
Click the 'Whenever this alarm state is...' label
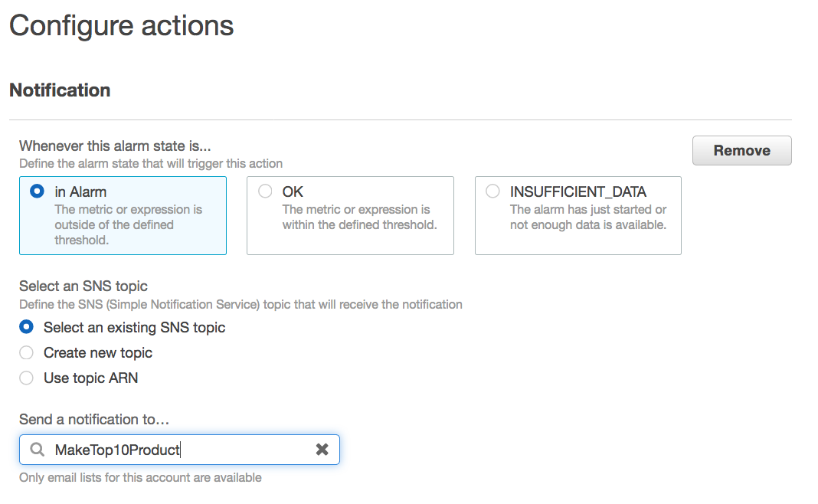(115, 146)
